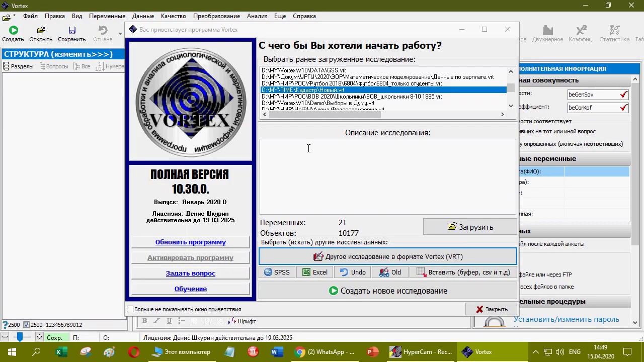This screenshot has height=362, width=644.
Task: Click the 'Обновить программу' link
Action: pos(190,242)
